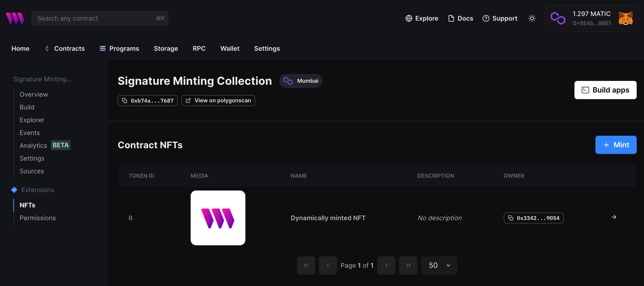This screenshot has height=286, width=644.
Task: Open Explore from the top bar
Action: click(422, 18)
